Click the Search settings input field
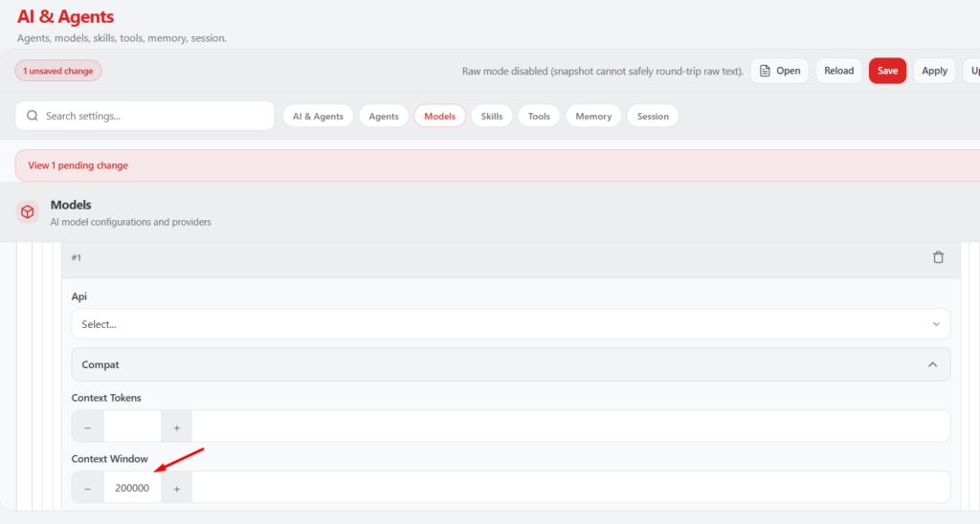Viewport: 980px width, 524px height. coord(153,116)
